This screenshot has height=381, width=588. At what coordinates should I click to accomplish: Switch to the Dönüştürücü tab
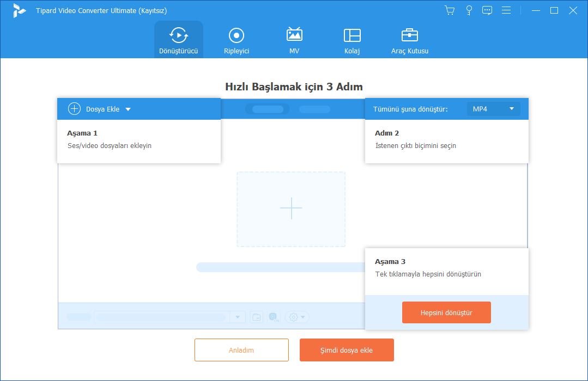(179, 40)
